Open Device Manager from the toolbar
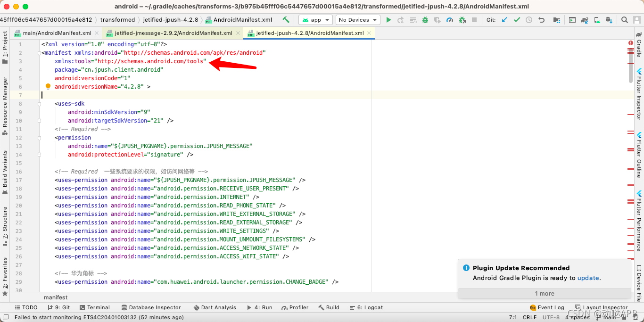644x322 pixels. tap(596, 20)
